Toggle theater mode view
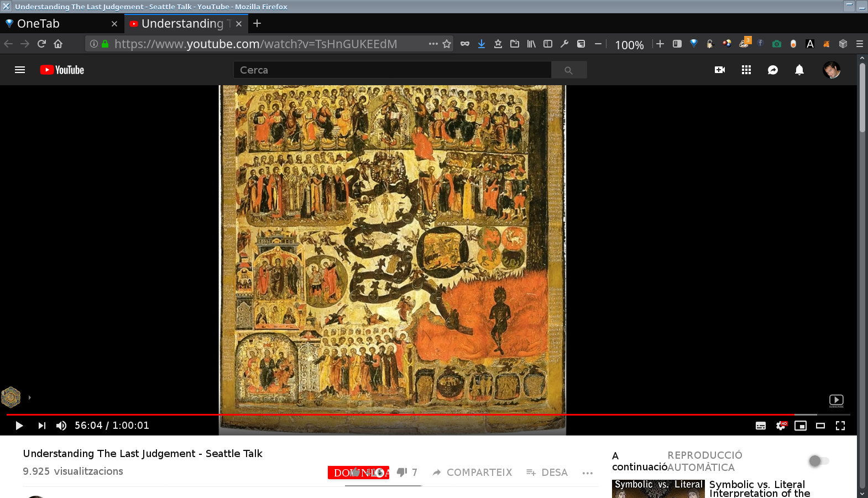868x498 pixels. pyautogui.click(x=820, y=426)
